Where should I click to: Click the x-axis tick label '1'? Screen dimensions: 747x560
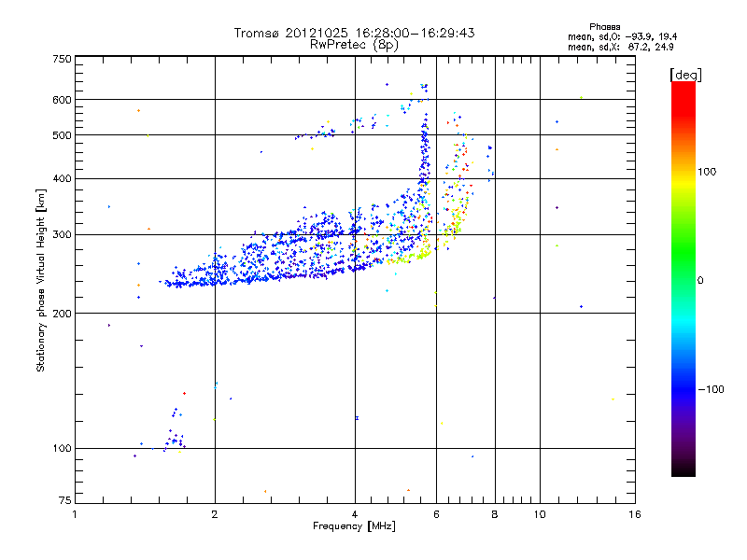(75, 514)
